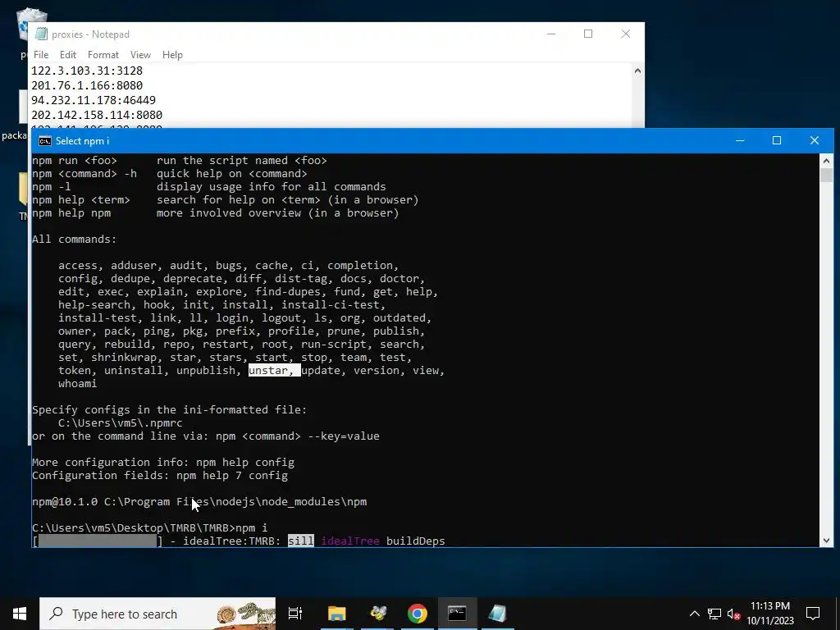The width and height of the screenshot is (840, 630).
Task: Click the console scrollbar up arrow
Action: pos(826,161)
